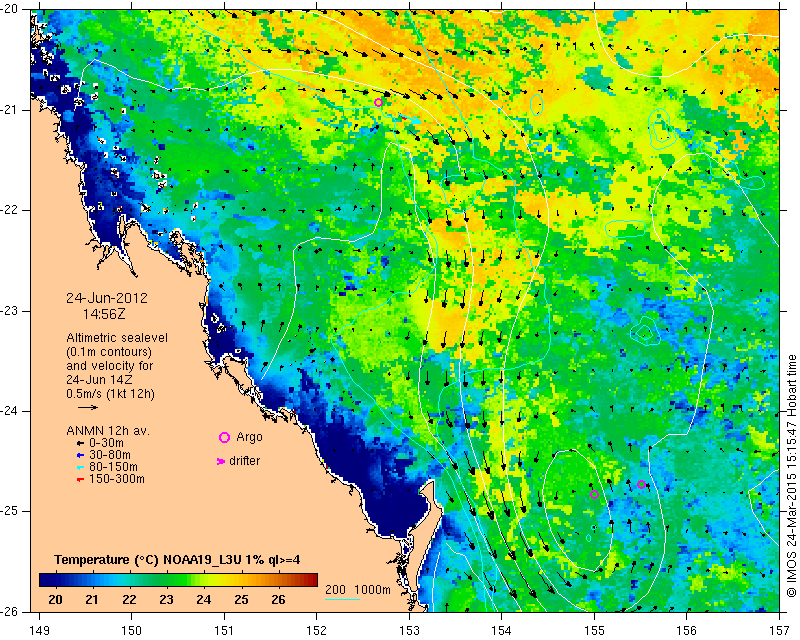Viewport: 800px width, 640px height.
Task: Click the dark blue 20°C end of colorbar
Action: pos(46,580)
